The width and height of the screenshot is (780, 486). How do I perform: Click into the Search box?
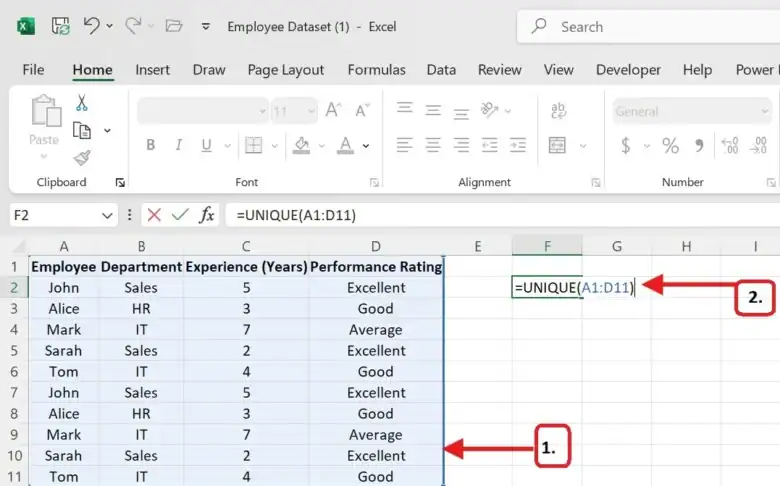pos(648,26)
